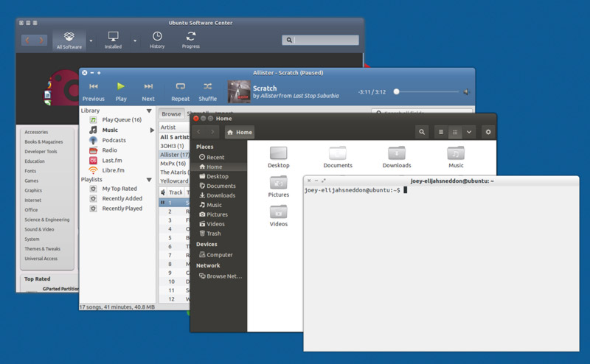The image size is (590, 364).
Task: Open Radio in library sidebar
Action: (109, 150)
